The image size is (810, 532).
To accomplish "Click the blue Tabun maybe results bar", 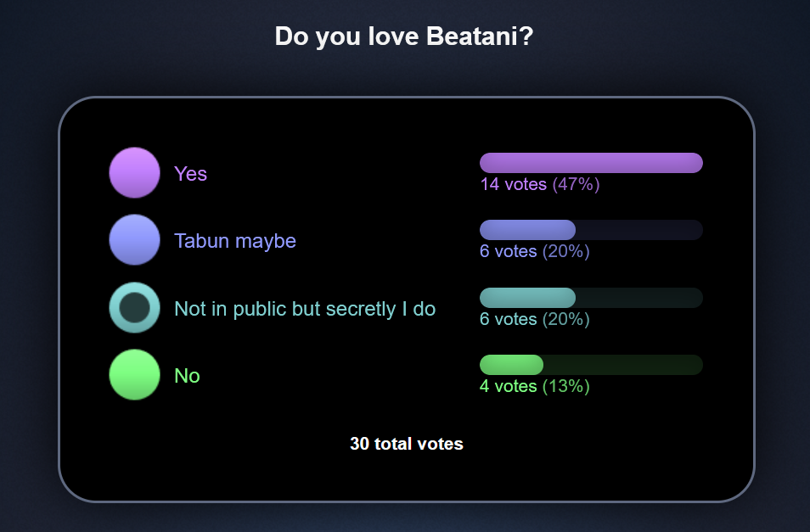I will tap(527, 230).
